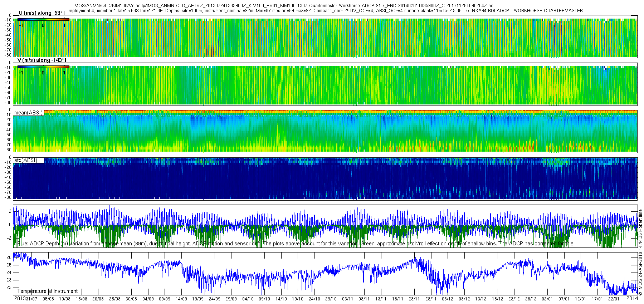Select the 02/01 date tick

[547, 299]
